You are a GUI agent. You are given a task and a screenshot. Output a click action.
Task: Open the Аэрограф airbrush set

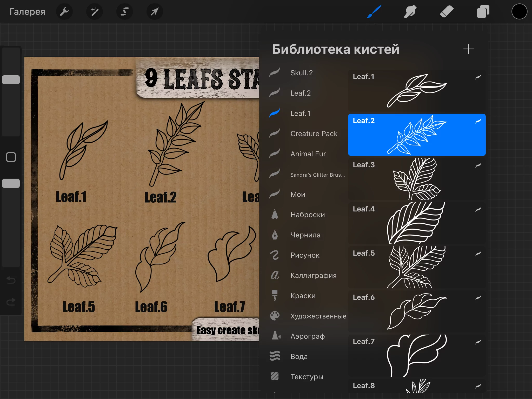tap(308, 336)
